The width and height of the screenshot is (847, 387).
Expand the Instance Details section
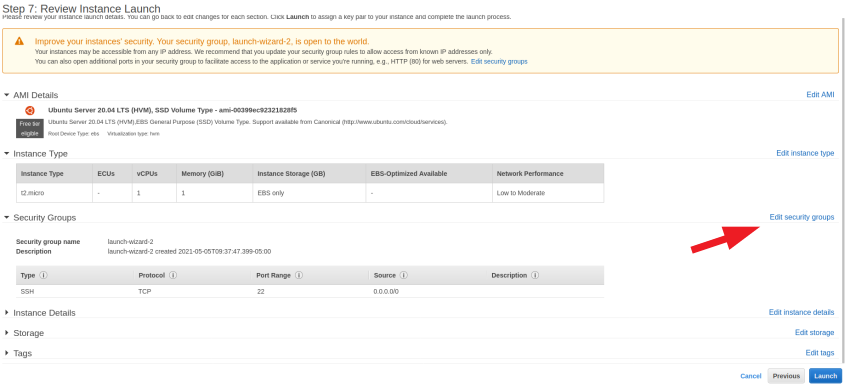pyautogui.click(x=6, y=312)
